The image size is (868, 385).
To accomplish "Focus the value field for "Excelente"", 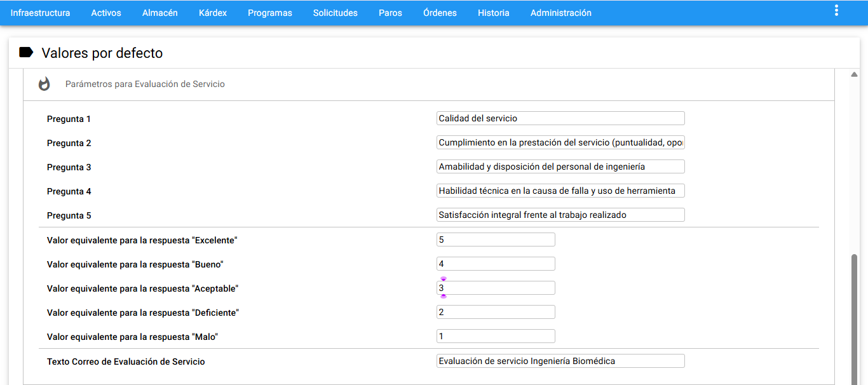I will 496,240.
